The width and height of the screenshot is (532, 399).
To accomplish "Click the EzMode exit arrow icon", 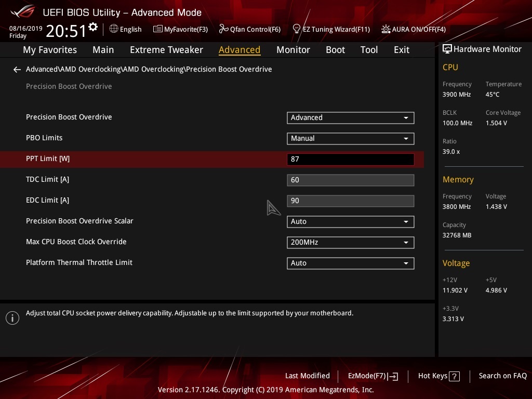I will pos(393,376).
